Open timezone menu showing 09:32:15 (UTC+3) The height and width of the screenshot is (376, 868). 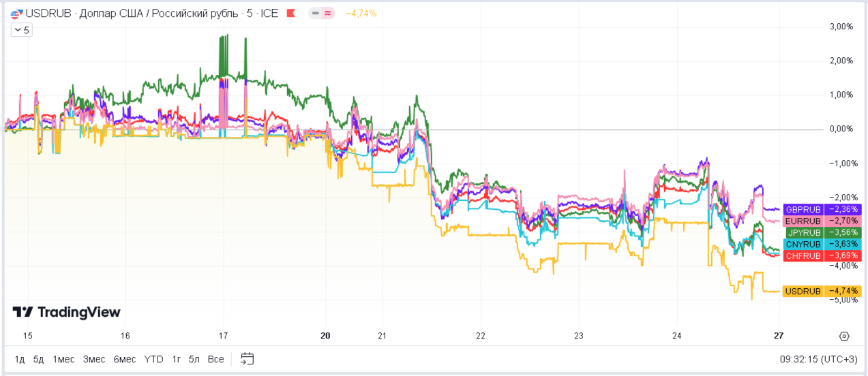[818, 359]
